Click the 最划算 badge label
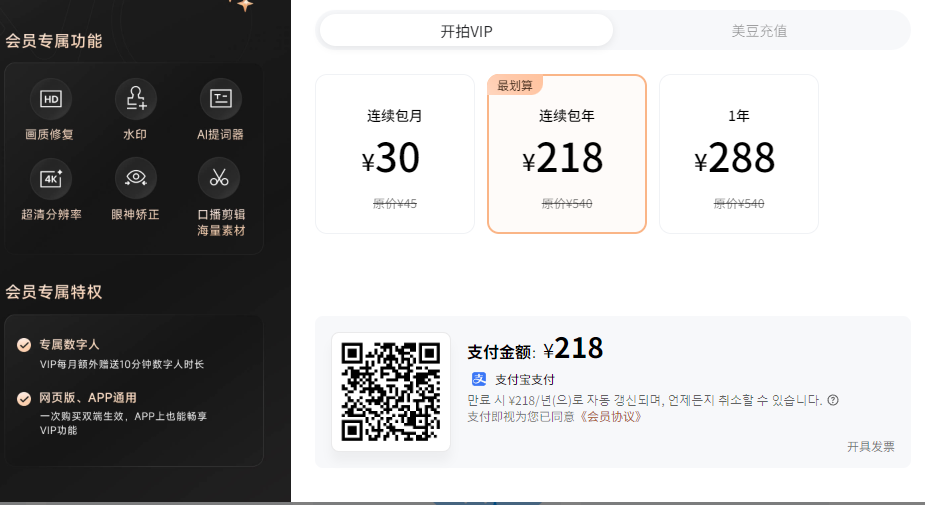925x505 pixels. (515, 85)
